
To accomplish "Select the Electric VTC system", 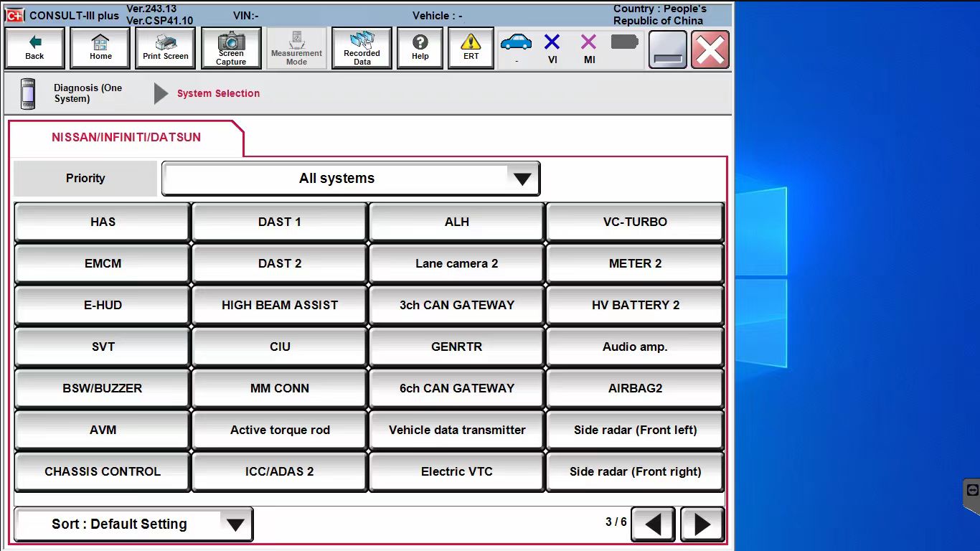I will click(x=457, y=472).
